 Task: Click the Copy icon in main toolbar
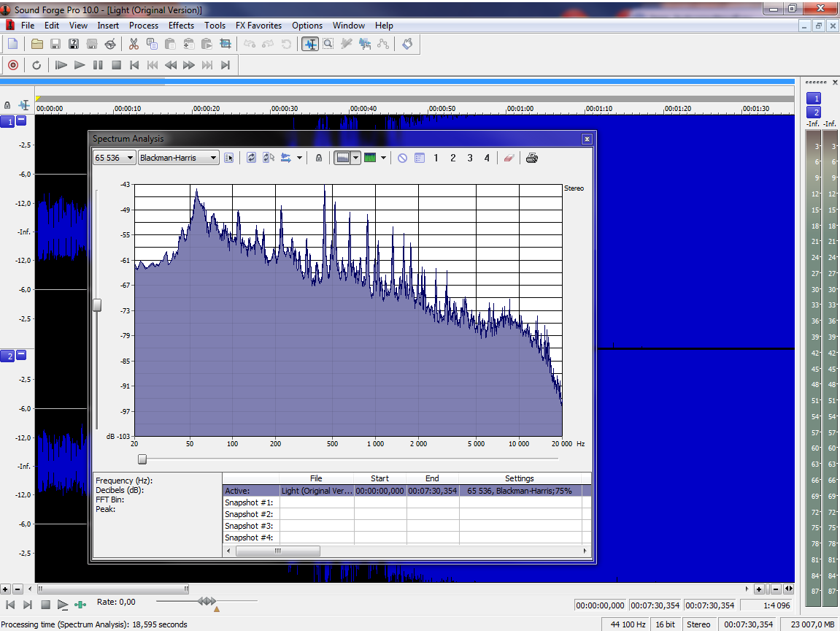(152, 44)
